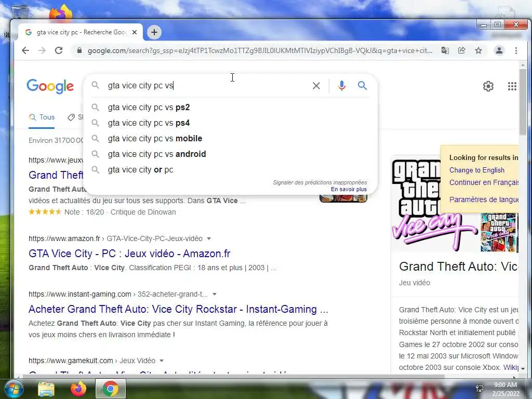Open the Chrome profile avatar
Screen dimensions: 532x399
[x=499, y=50]
